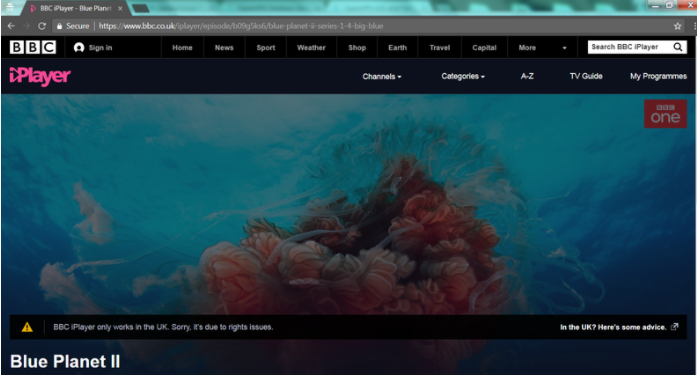Open My Programmes link
Viewport: 697px width, 376px height.
click(x=658, y=76)
